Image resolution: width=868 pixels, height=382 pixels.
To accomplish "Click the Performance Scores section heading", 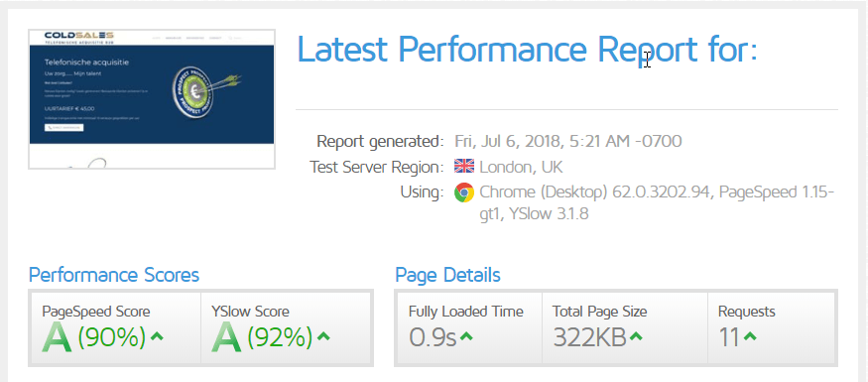I will tap(114, 275).
